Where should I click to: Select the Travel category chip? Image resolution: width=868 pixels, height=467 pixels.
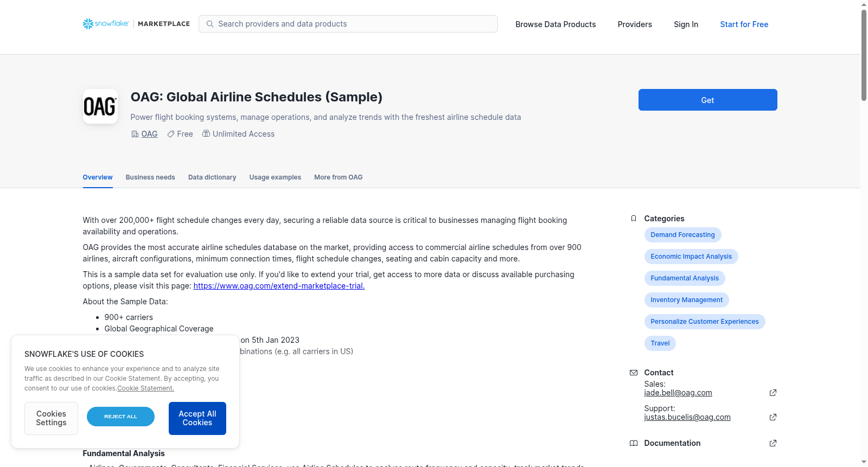pos(660,343)
